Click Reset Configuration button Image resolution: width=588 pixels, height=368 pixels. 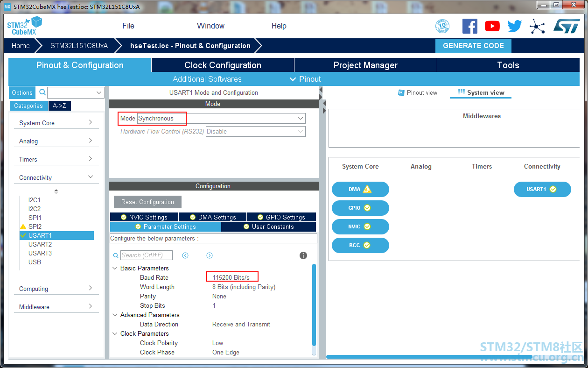point(147,202)
